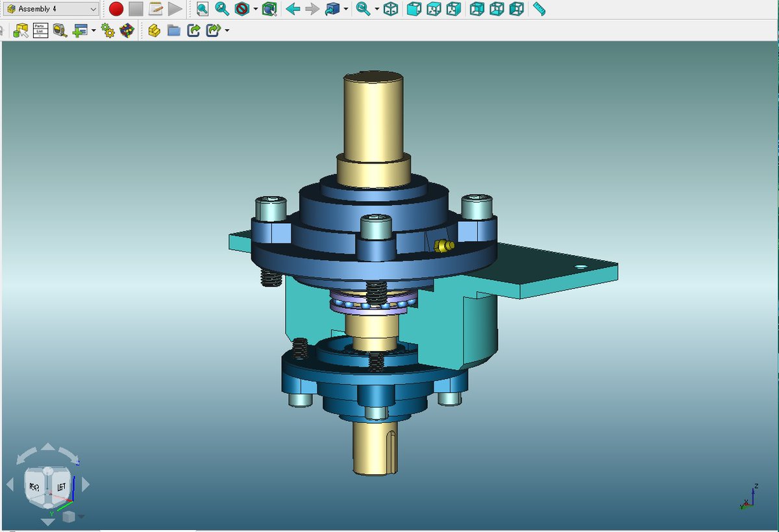Screen dimensions: 779x532
Task: Expand arrow next to prohibited hexagon icon
Action: pyautogui.click(x=256, y=9)
